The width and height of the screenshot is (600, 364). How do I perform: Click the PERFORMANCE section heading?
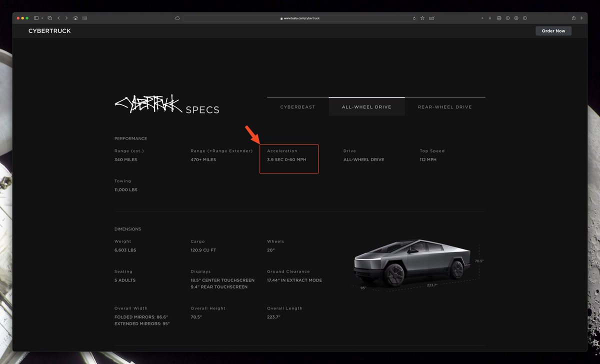coord(131,138)
